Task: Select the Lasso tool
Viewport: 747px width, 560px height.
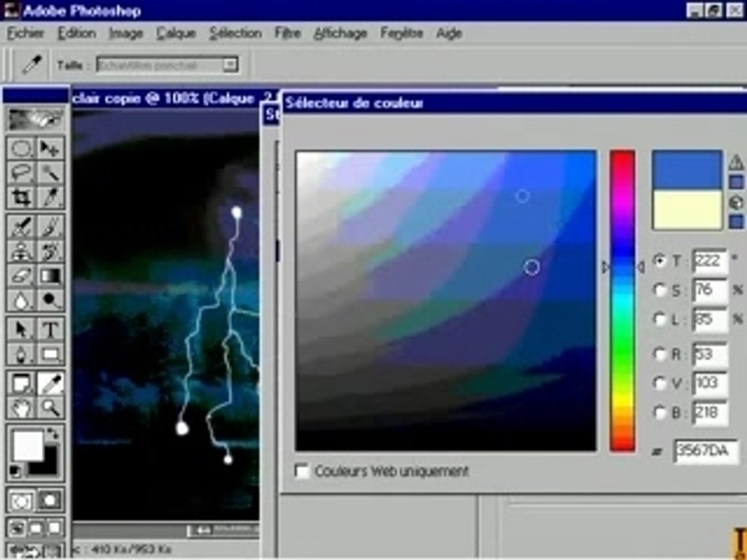Action: click(20, 173)
